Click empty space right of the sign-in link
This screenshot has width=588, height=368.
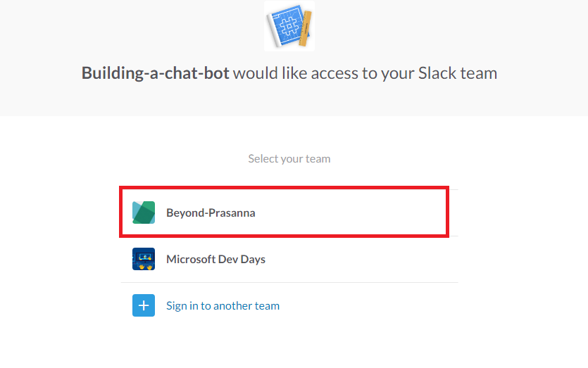pos(366,306)
